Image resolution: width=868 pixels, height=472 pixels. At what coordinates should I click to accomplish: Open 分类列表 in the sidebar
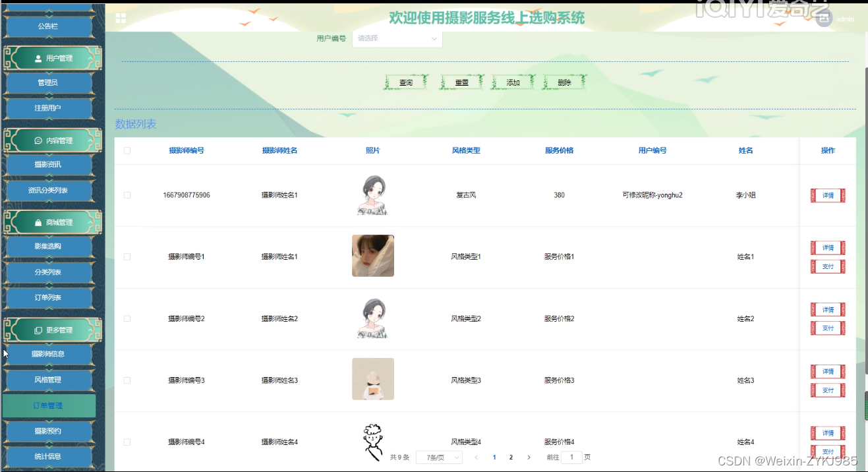(47, 272)
